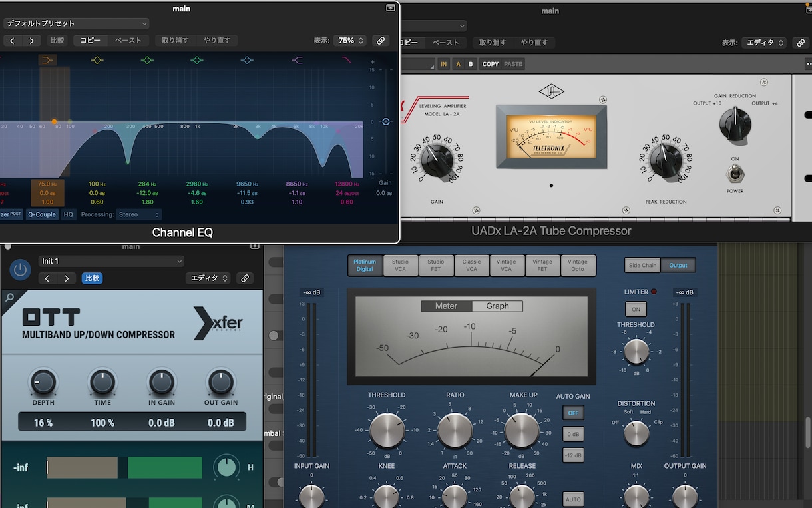812x508 pixels.
Task: Select the Studio VCA compressor model tab
Action: pyautogui.click(x=400, y=266)
